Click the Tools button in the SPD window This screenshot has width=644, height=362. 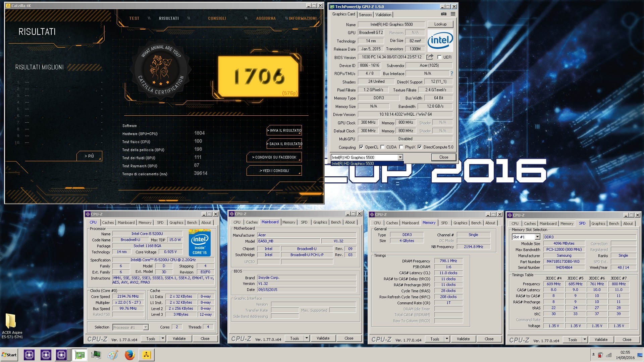click(x=573, y=340)
